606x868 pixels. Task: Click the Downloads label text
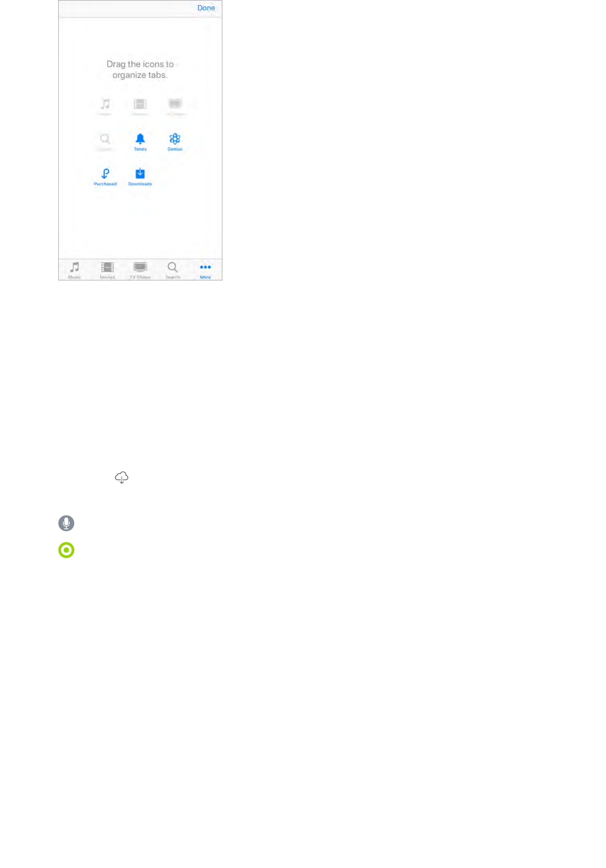pos(140,184)
